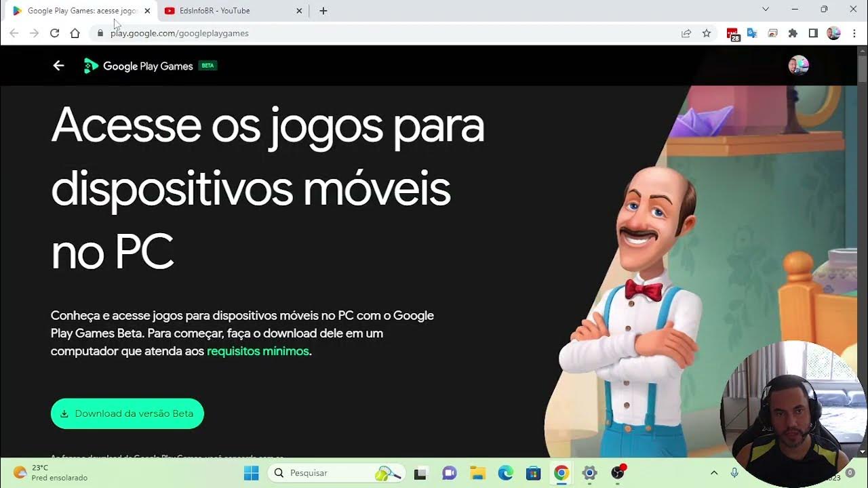Image resolution: width=868 pixels, height=488 pixels.
Task: Open File Explorer from the taskbar
Action: pyautogui.click(x=477, y=472)
